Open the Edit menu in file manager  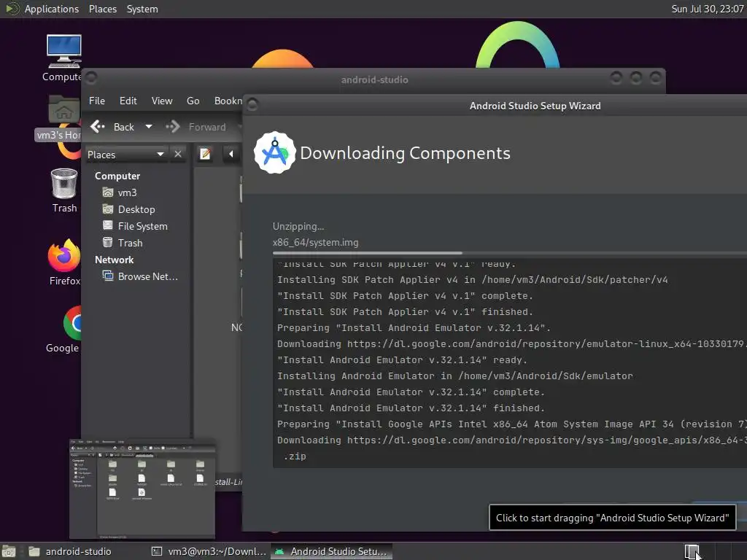(x=128, y=101)
